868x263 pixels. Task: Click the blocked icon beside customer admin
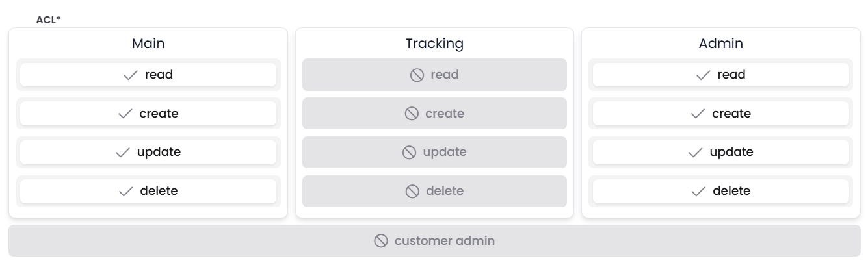(381, 241)
